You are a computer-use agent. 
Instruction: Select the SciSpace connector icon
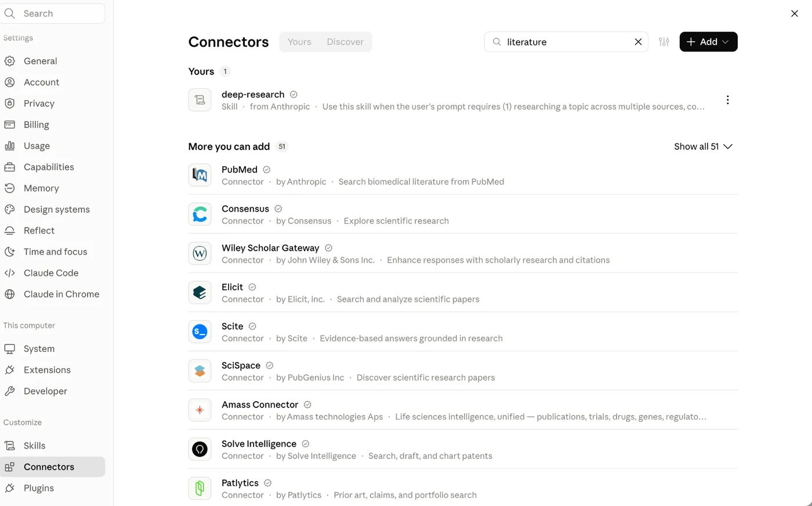pos(200,371)
